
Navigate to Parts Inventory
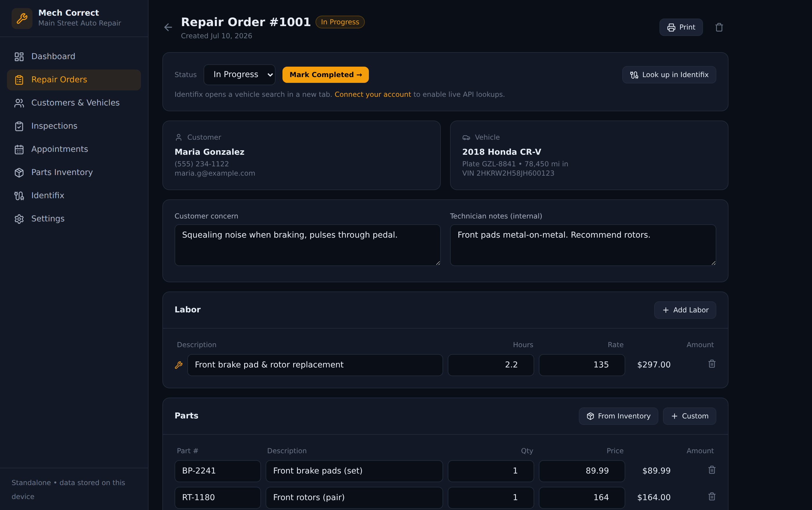[x=74, y=172]
